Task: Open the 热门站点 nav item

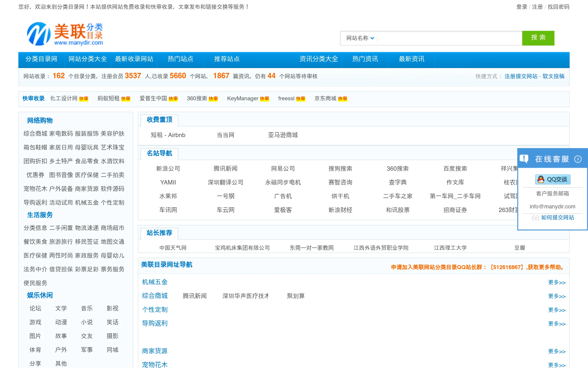Action: click(x=181, y=59)
